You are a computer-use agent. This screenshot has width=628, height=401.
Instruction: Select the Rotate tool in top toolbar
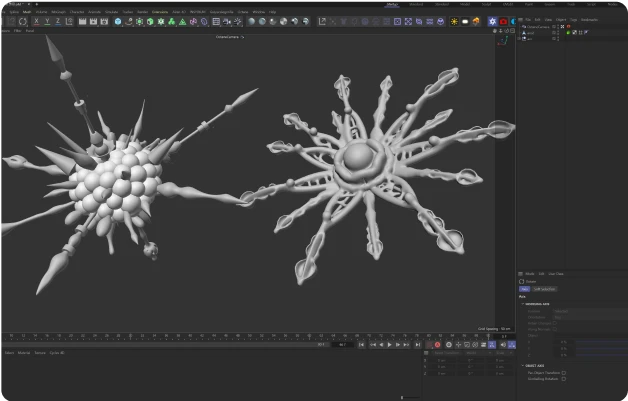tap(23, 22)
